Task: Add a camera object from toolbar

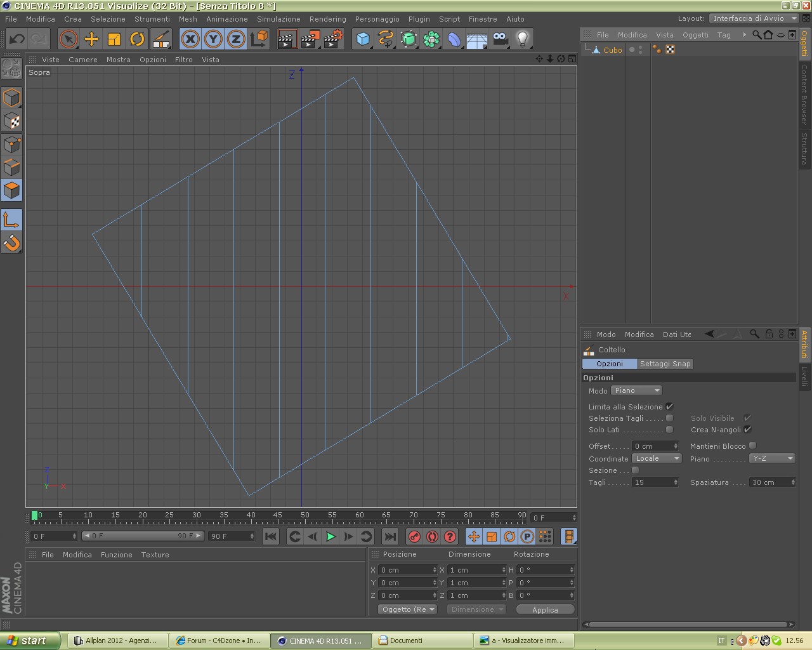Action: [x=500, y=39]
